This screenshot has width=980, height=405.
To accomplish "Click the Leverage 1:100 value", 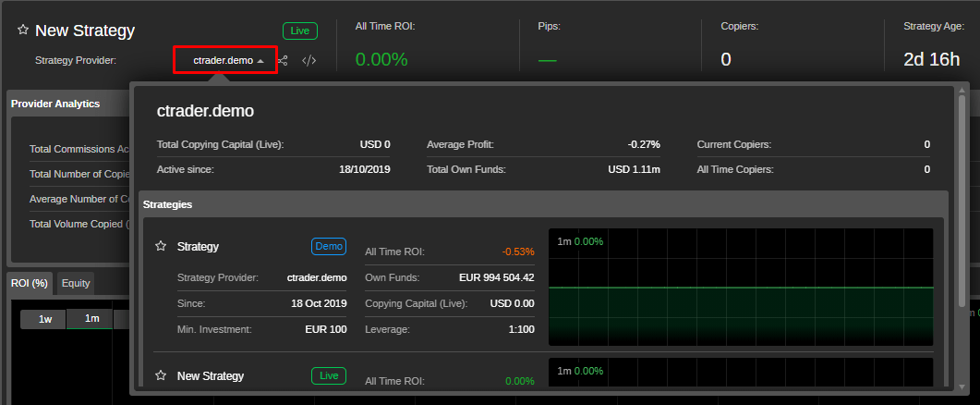I will [521, 328].
